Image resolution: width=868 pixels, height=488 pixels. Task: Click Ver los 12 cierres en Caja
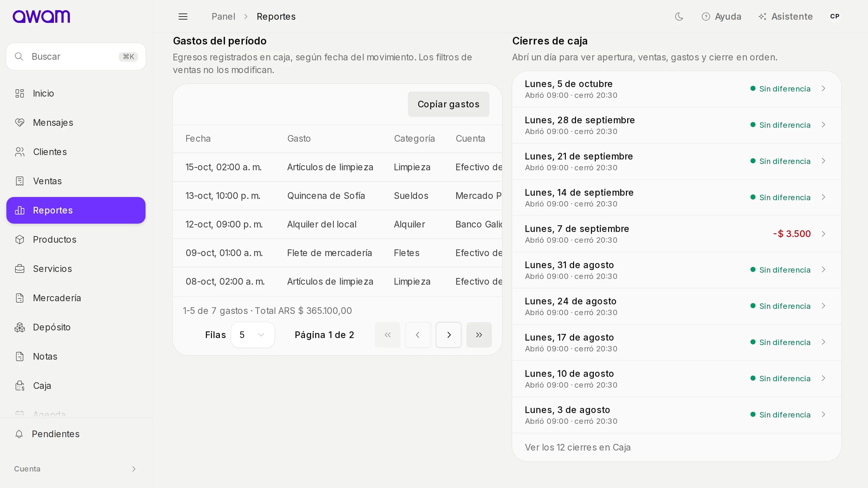[578, 448]
